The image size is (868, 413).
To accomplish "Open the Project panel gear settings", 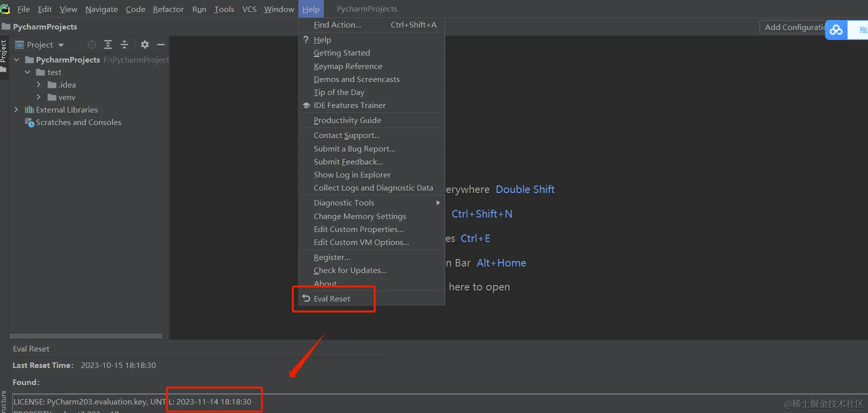I will click(145, 44).
